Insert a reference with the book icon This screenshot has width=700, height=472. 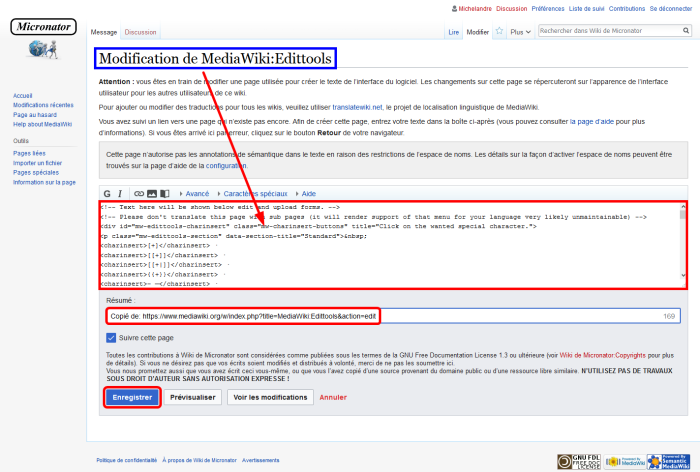(x=165, y=194)
